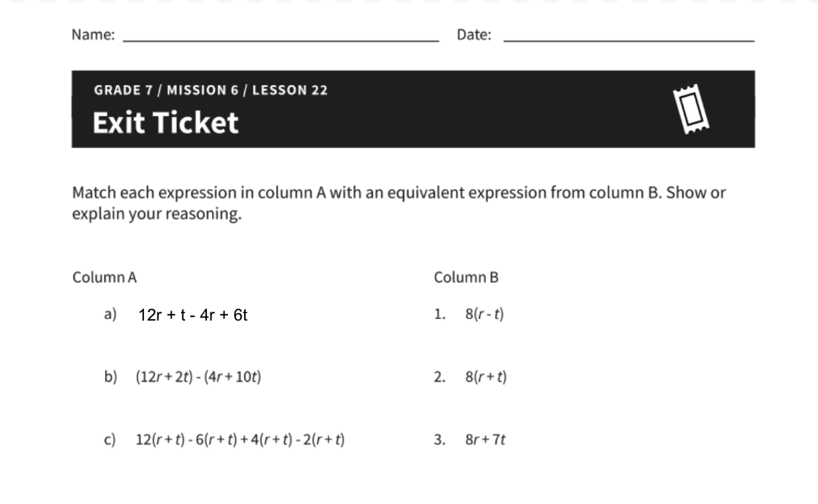Click the Exit Ticket title
This screenshot has height=504, width=818.
point(166,123)
